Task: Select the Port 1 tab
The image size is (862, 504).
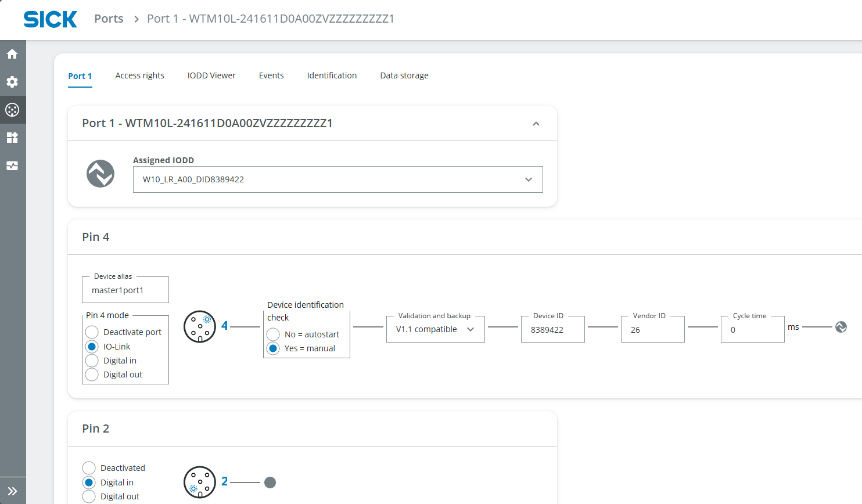Action: click(x=80, y=76)
